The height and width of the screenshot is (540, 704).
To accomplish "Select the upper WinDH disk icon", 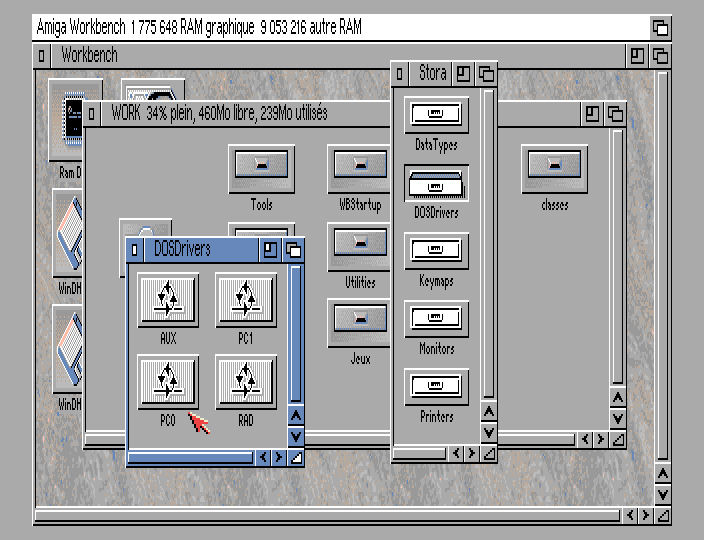I will [68, 233].
